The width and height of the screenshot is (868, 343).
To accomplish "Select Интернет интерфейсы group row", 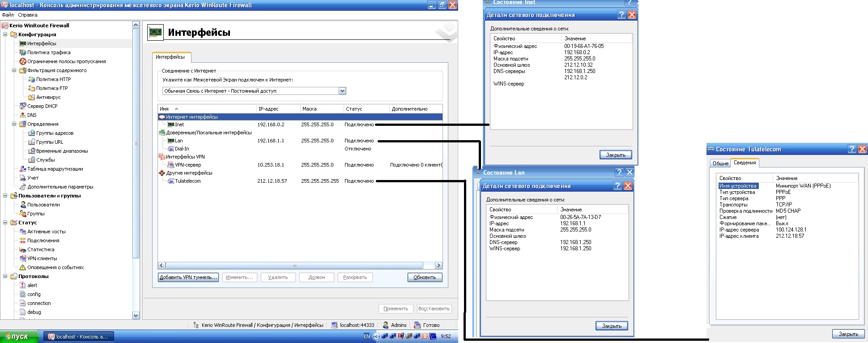I will coord(300,117).
